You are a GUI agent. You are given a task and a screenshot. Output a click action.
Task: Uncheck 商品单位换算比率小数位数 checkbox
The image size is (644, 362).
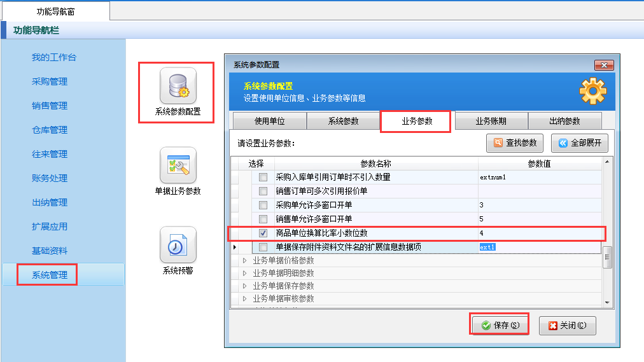263,233
